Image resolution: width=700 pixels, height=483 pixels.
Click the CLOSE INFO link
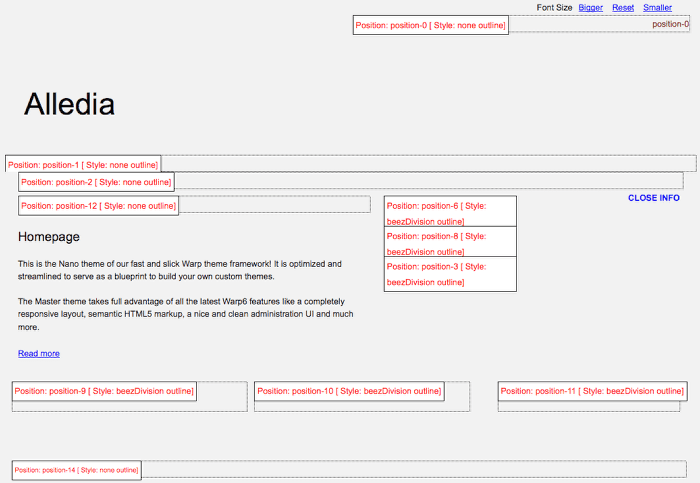(x=654, y=198)
